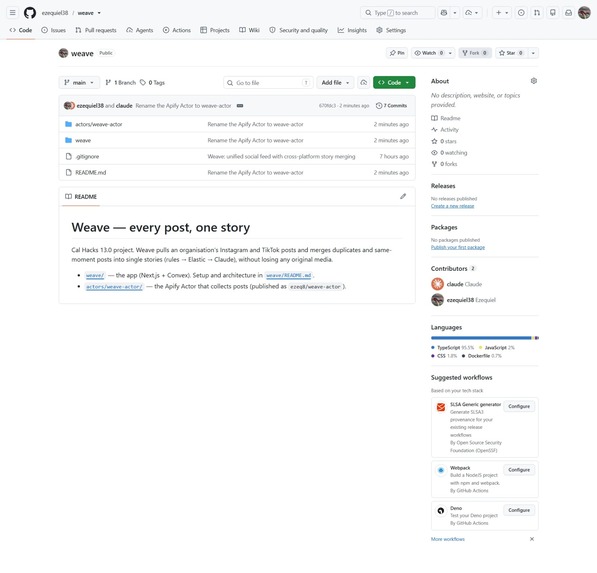The width and height of the screenshot is (597, 573).
Task: View the 0 Tags link
Action: (x=152, y=83)
